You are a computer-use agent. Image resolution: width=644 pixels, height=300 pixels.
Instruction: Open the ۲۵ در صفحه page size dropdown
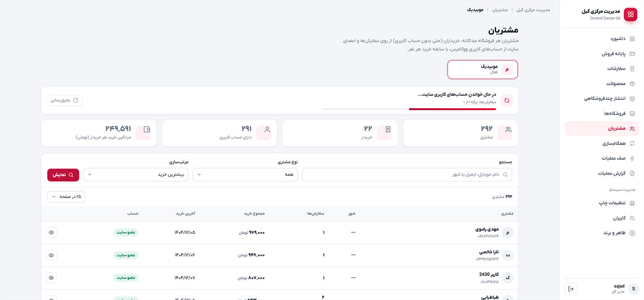tap(66, 197)
